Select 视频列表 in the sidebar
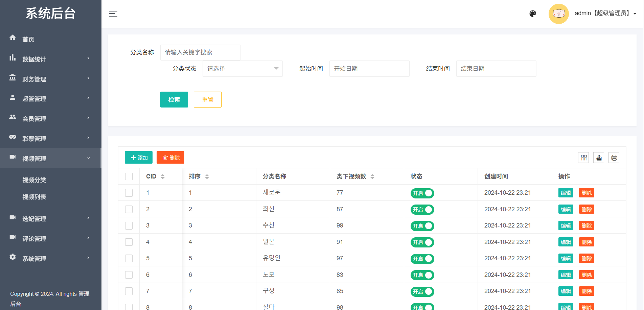The image size is (644, 310). click(x=34, y=197)
